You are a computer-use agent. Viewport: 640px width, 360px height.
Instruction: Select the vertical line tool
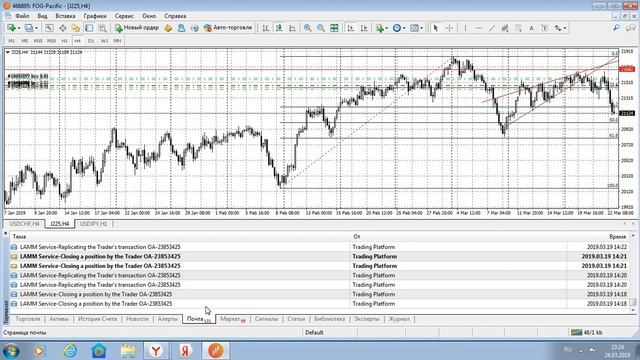(x=465, y=28)
